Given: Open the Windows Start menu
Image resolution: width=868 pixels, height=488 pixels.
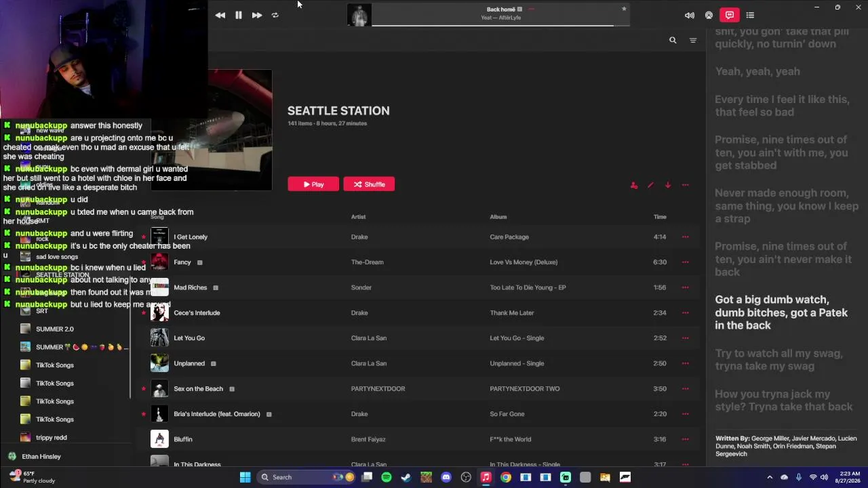Looking at the screenshot, I should point(245,477).
